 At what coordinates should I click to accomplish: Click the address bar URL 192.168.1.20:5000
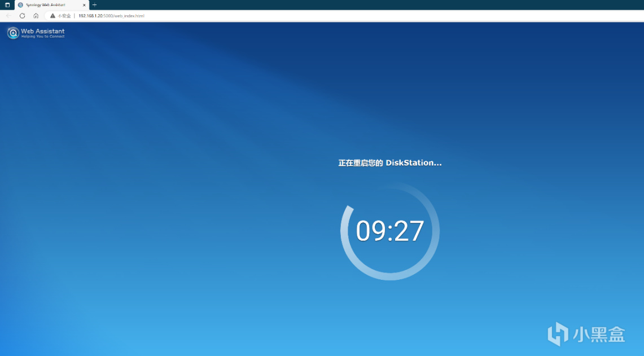pos(111,16)
